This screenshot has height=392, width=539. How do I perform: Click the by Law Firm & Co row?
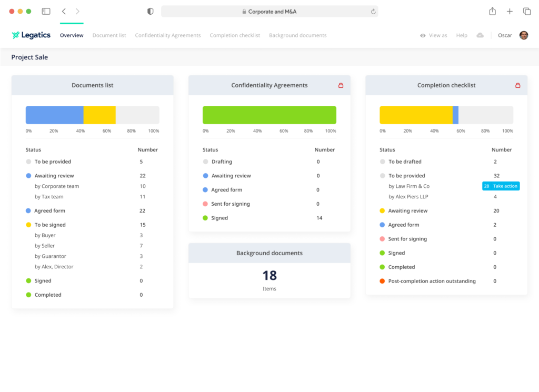pyautogui.click(x=446, y=186)
